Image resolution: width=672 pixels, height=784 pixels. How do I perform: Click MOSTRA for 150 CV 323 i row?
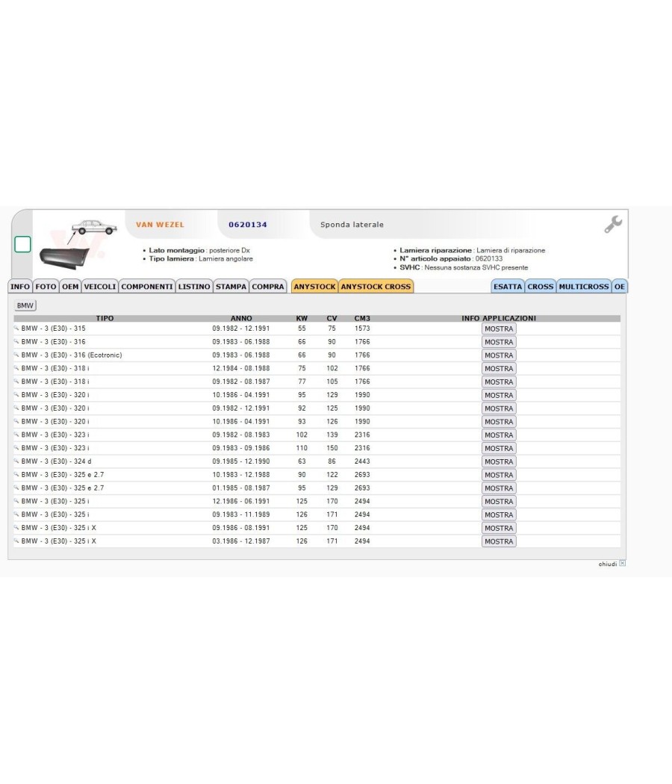coord(499,448)
